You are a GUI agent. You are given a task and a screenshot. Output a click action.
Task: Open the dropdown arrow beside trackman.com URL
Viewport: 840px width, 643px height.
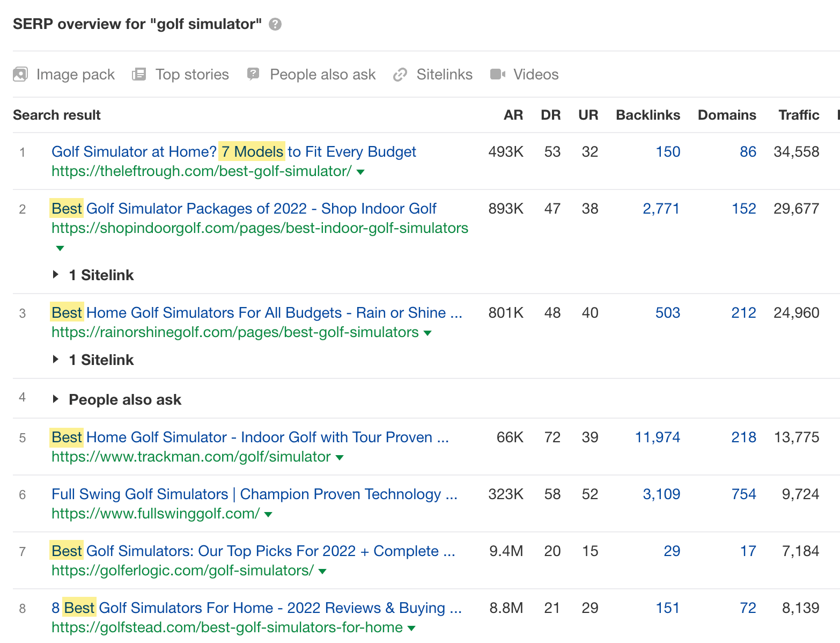pyautogui.click(x=340, y=457)
